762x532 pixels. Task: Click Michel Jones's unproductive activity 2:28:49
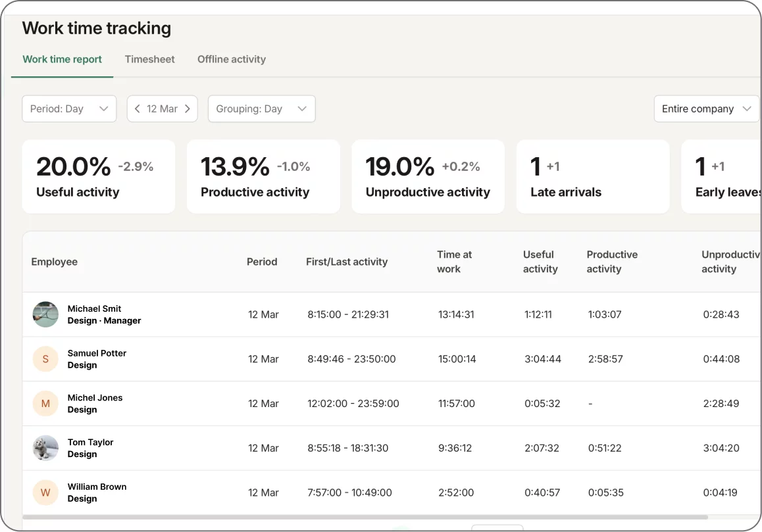click(x=721, y=403)
